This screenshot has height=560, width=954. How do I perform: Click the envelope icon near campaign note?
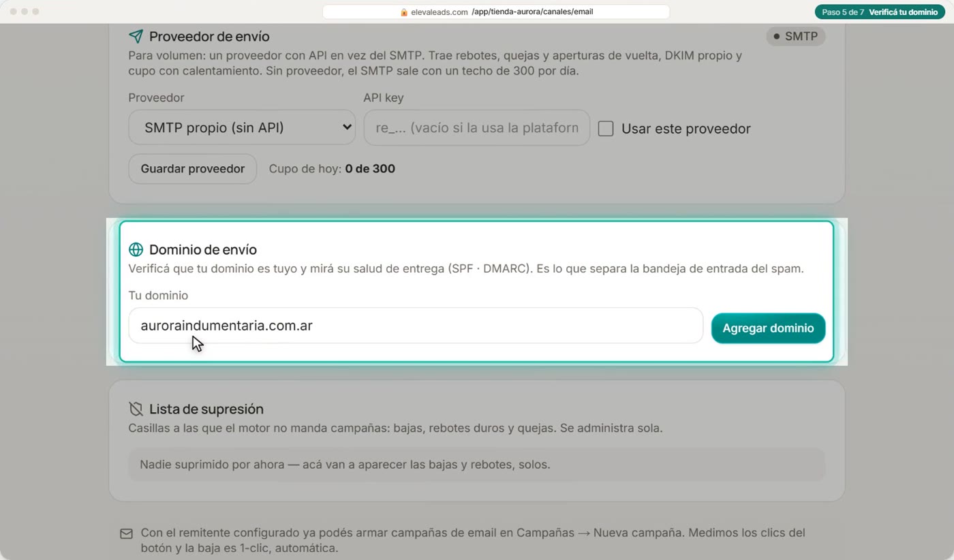click(x=126, y=533)
